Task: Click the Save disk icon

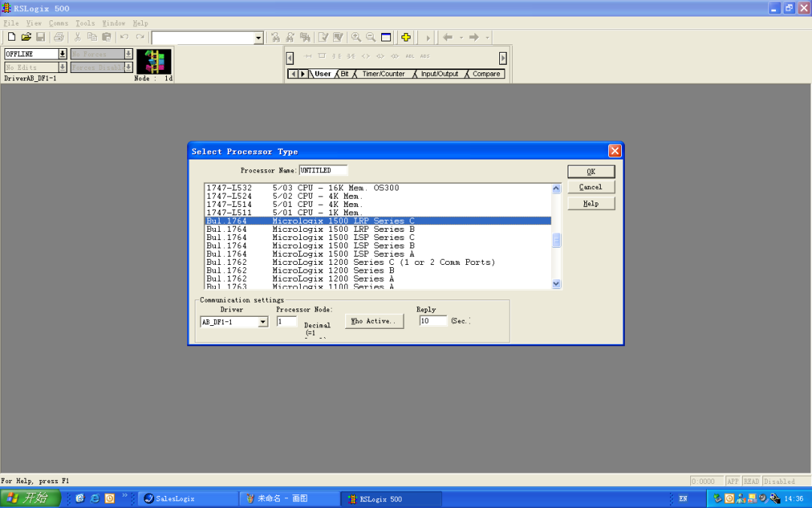Action: (x=41, y=38)
